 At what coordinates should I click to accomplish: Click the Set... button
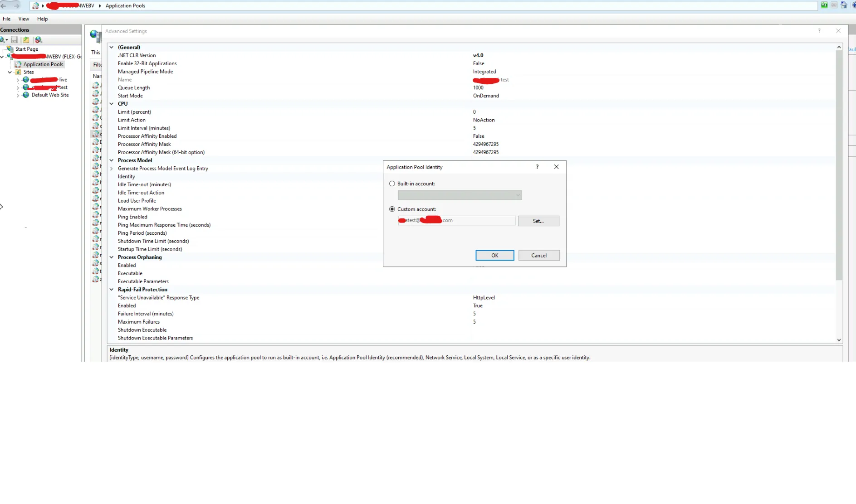pos(538,221)
